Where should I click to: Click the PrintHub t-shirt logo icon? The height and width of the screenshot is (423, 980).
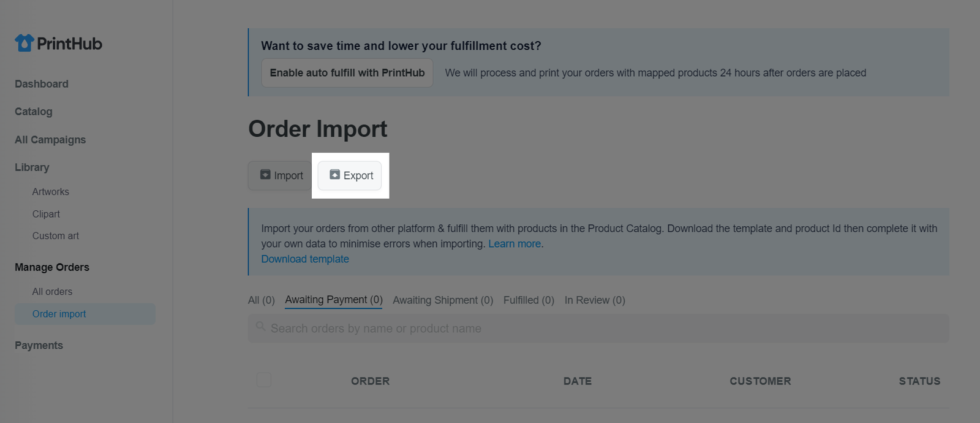pos(24,43)
